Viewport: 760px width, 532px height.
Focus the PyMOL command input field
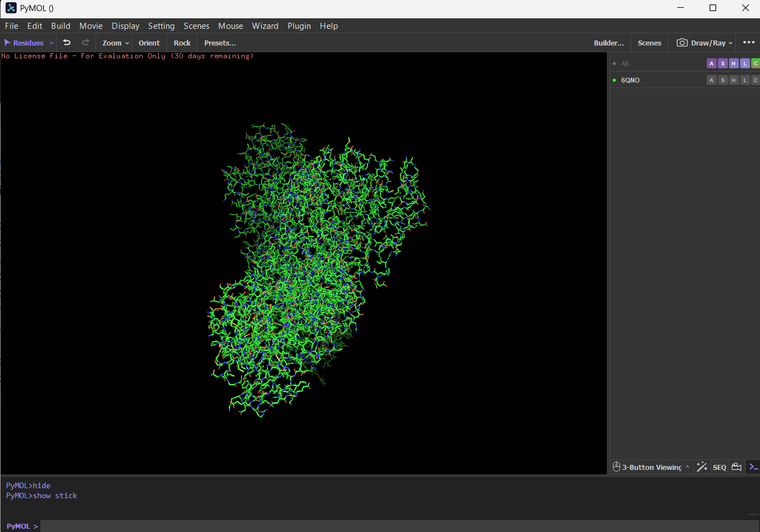click(400, 526)
